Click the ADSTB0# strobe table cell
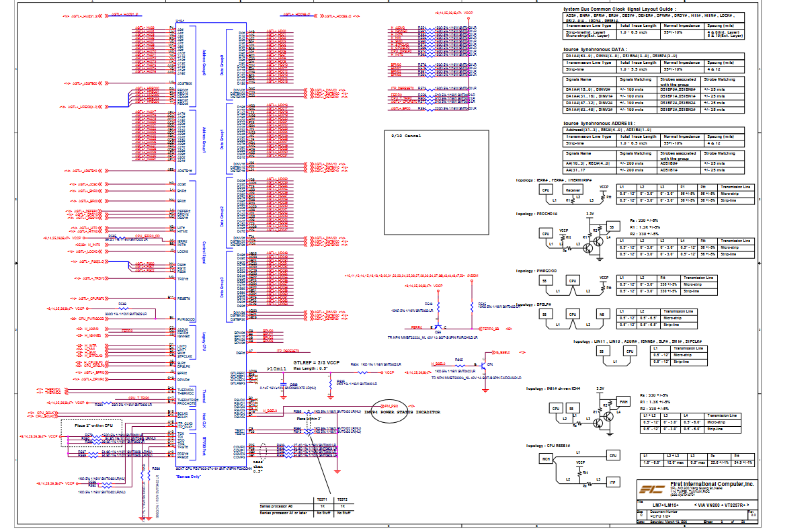Screen dimensions: 812x529 click(x=680, y=163)
